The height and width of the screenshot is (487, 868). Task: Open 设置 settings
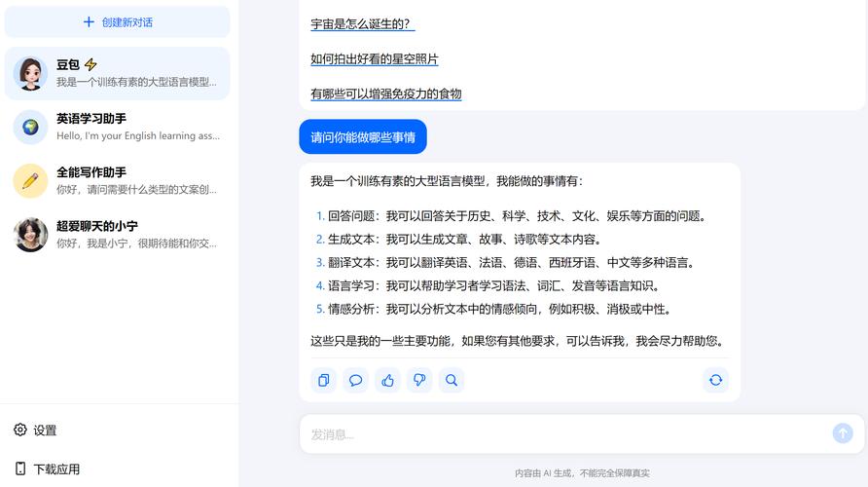[35, 430]
